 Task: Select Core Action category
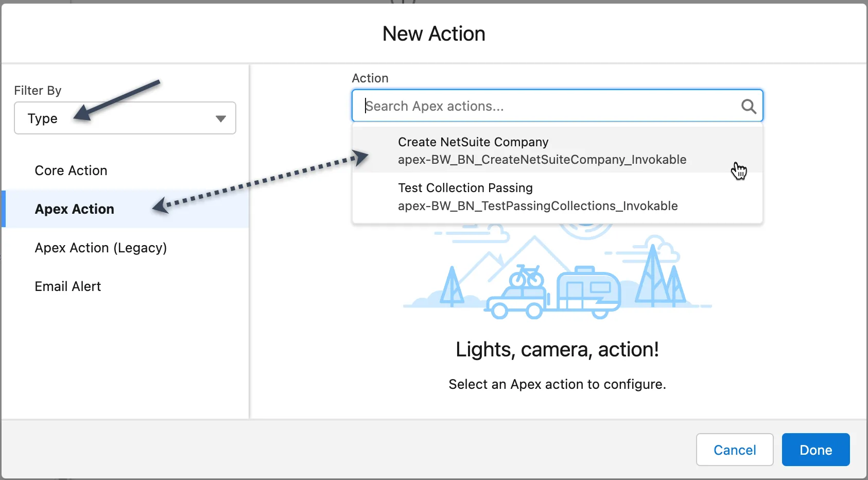click(125, 170)
